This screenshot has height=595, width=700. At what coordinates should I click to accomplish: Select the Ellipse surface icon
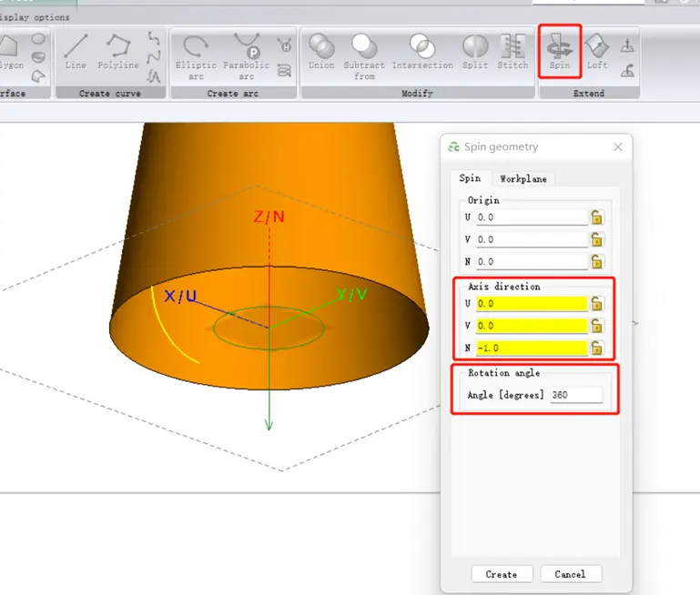[38, 39]
